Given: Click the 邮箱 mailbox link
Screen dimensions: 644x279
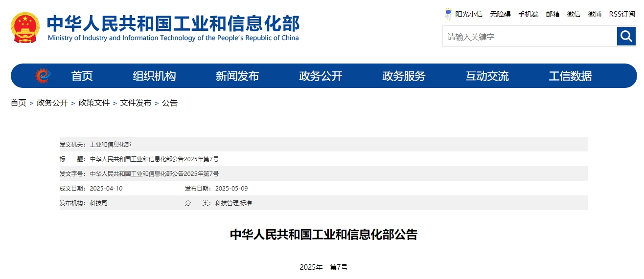Looking at the screenshot, I should (552, 14).
